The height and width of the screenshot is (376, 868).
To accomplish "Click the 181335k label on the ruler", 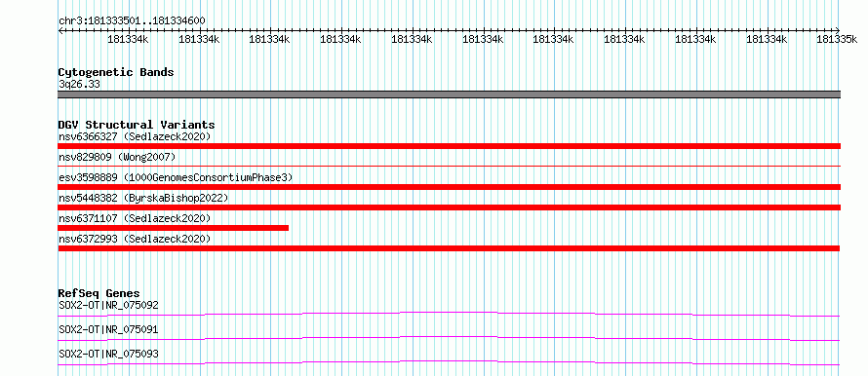I will click(837, 39).
